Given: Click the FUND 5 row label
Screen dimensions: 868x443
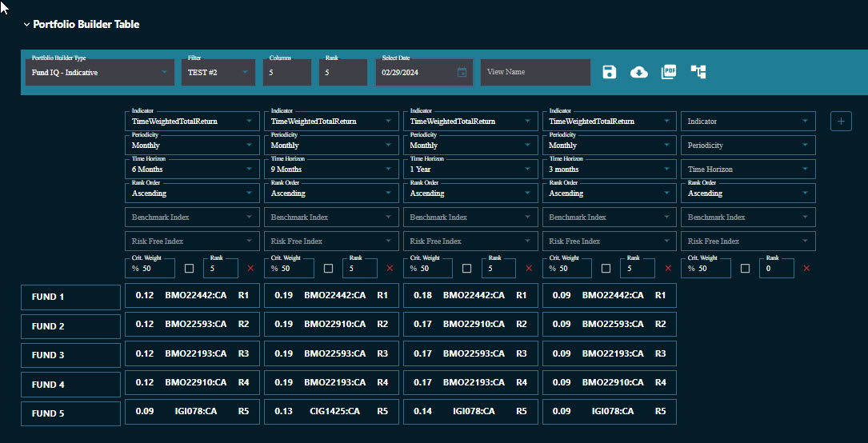Looking at the screenshot, I should (x=70, y=413).
